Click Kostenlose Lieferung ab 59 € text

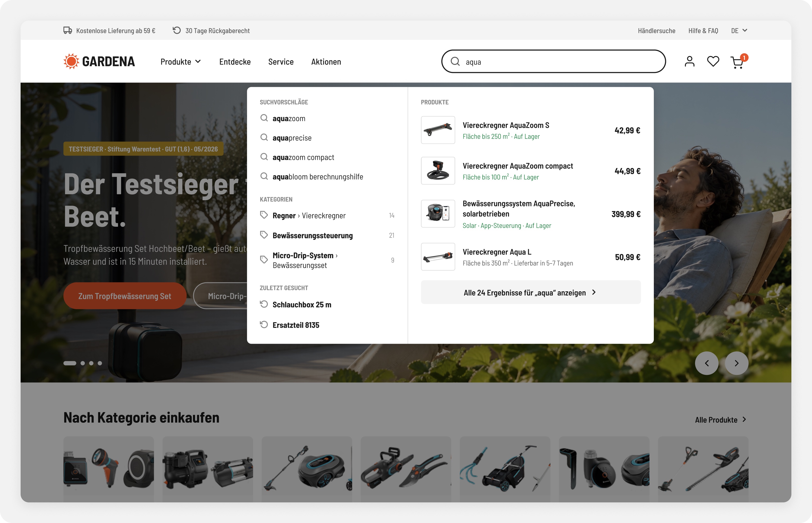point(115,31)
